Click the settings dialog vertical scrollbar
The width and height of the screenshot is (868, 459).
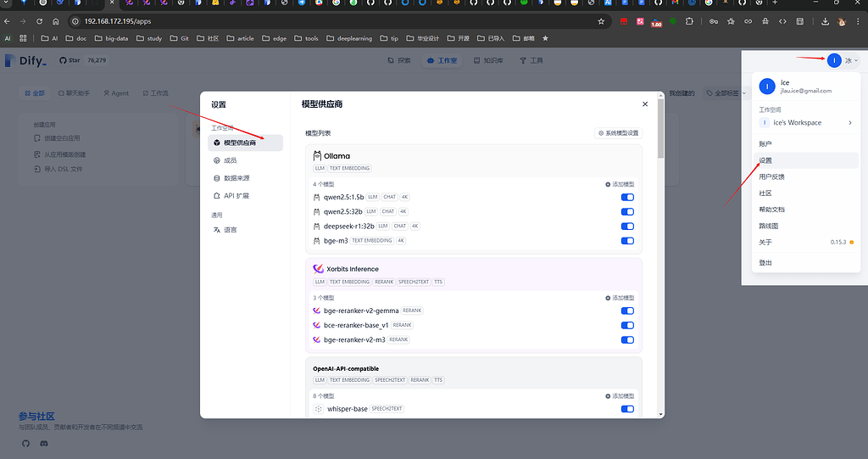660,129
